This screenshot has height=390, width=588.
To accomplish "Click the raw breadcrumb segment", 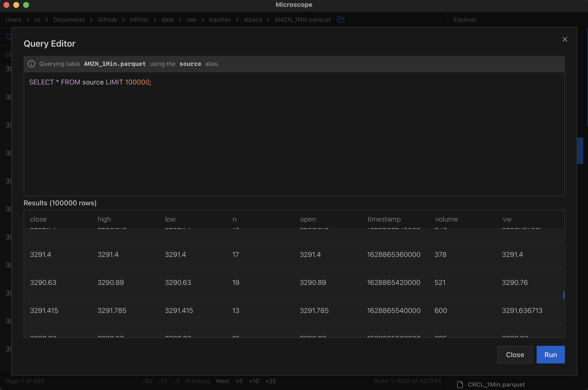I will pyautogui.click(x=191, y=19).
